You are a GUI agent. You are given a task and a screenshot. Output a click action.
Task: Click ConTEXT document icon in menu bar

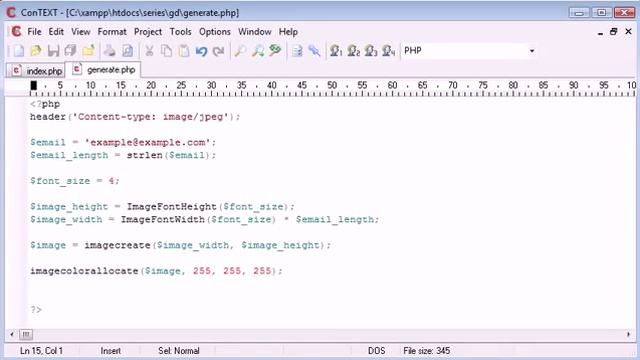point(16,31)
